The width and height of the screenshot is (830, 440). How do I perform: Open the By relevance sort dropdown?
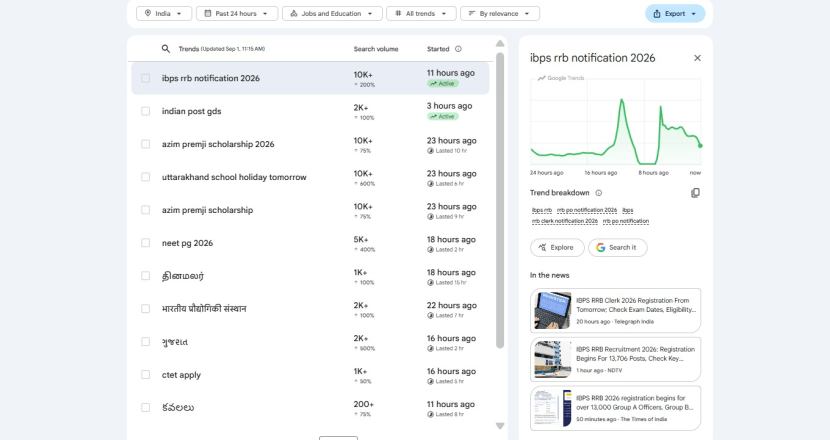pos(500,13)
